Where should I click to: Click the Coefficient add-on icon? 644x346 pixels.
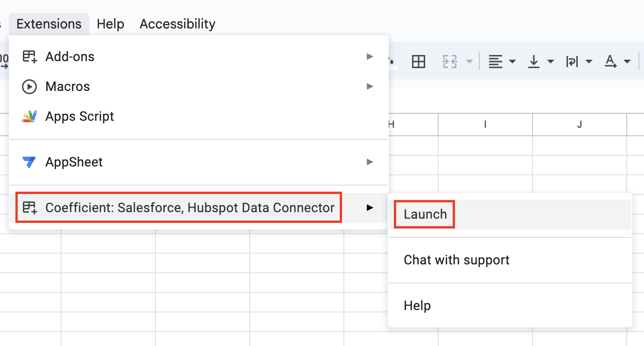pyautogui.click(x=29, y=208)
